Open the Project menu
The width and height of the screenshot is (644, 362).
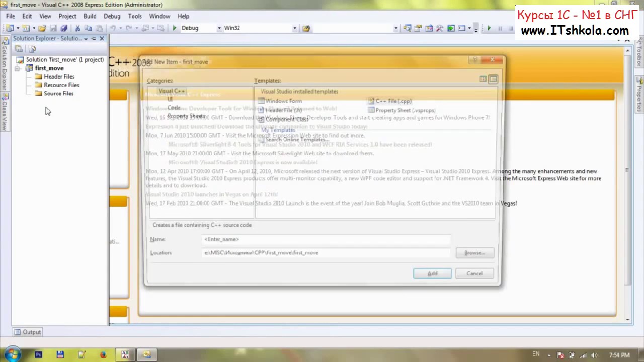[67, 16]
